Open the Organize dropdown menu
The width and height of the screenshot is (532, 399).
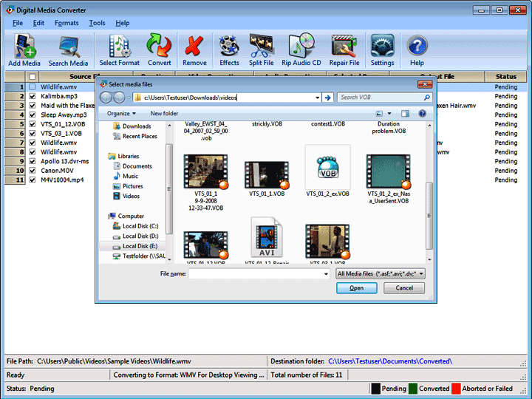pyautogui.click(x=121, y=113)
